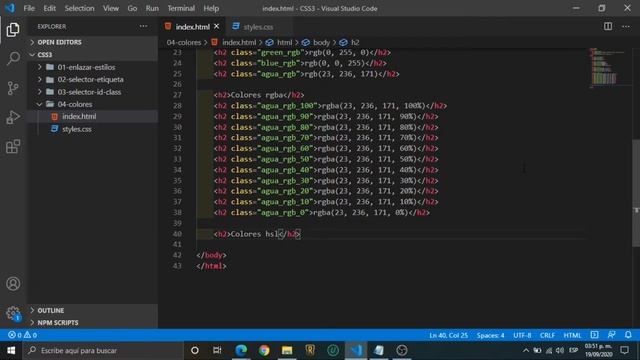Click the Windows search box
640x360 pixels.
tap(103, 350)
